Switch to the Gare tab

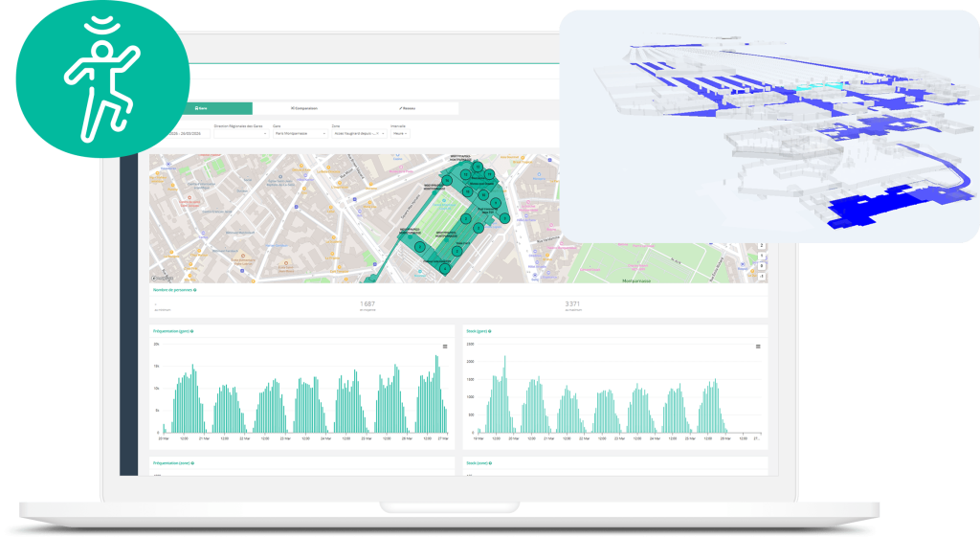202,108
